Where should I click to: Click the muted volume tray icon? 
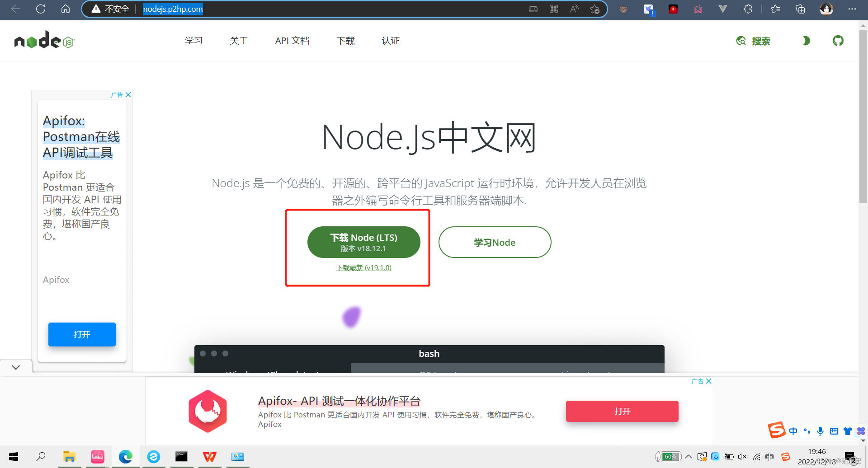[742, 457]
